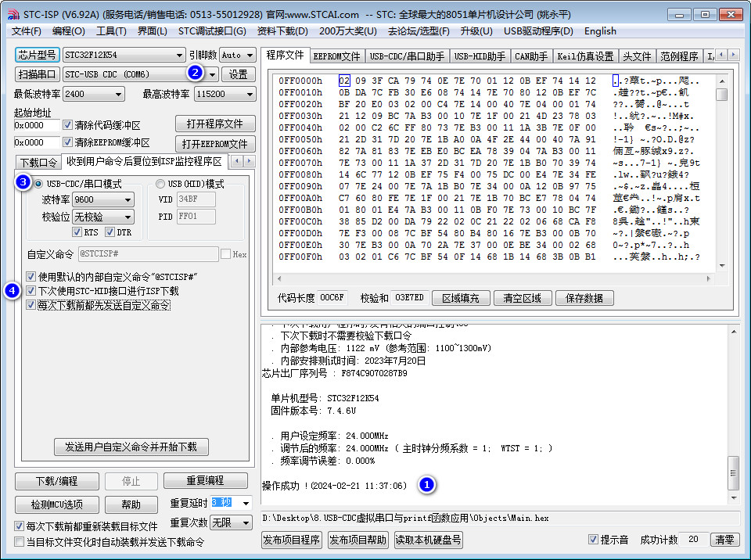Toggle 下次使用STC-HID接口进行ISP下载 checkbox

click(x=31, y=291)
